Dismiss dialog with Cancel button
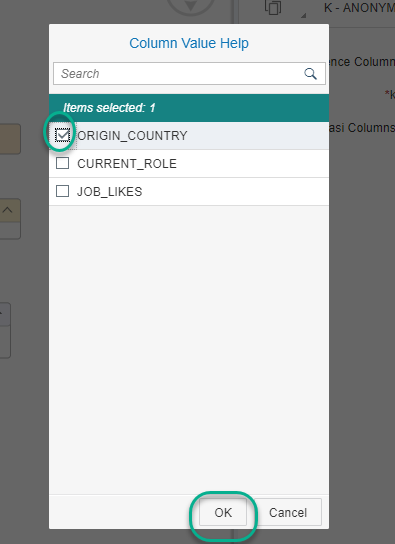Screen dimensions: 395x544 click(288, 512)
